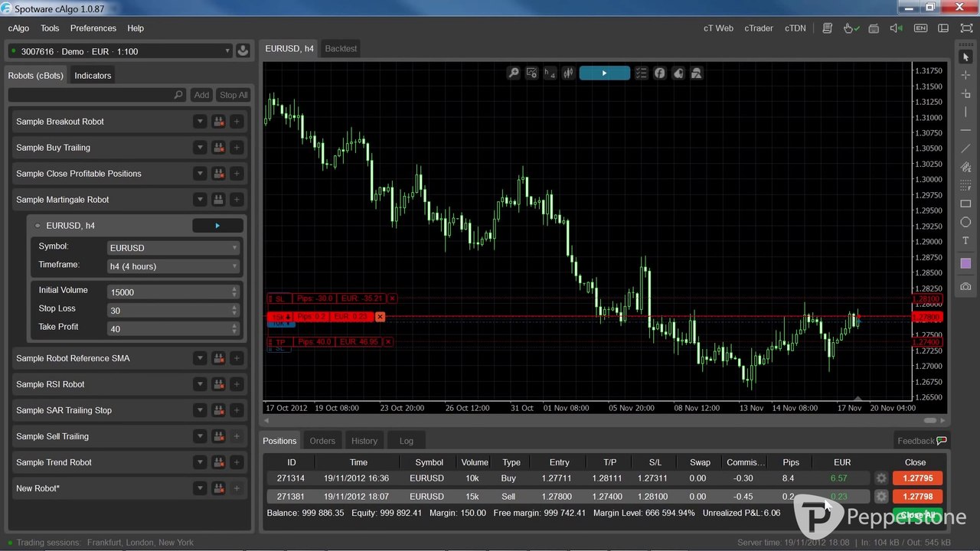Click the Stop Loss value field

pyautogui.click(x=174, y=311)
